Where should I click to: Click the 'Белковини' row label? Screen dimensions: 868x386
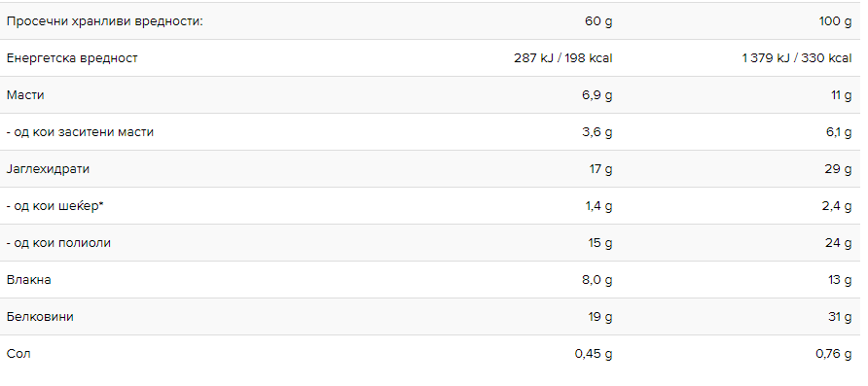coord(40,317)
